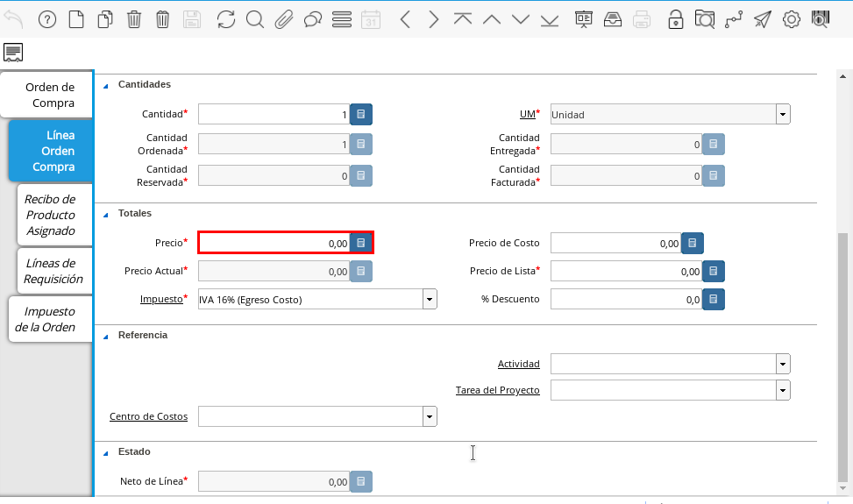Click the document icon below the toolbar
Viewport: 853px width, 504px height.
13,53
